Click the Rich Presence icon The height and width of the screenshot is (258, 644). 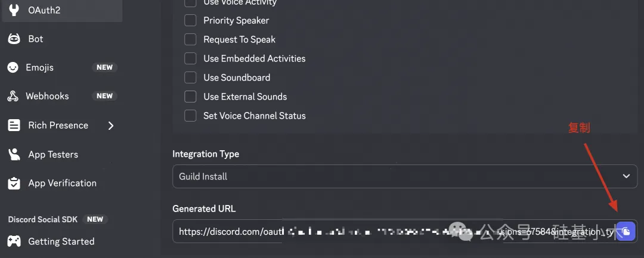[14, 126]
